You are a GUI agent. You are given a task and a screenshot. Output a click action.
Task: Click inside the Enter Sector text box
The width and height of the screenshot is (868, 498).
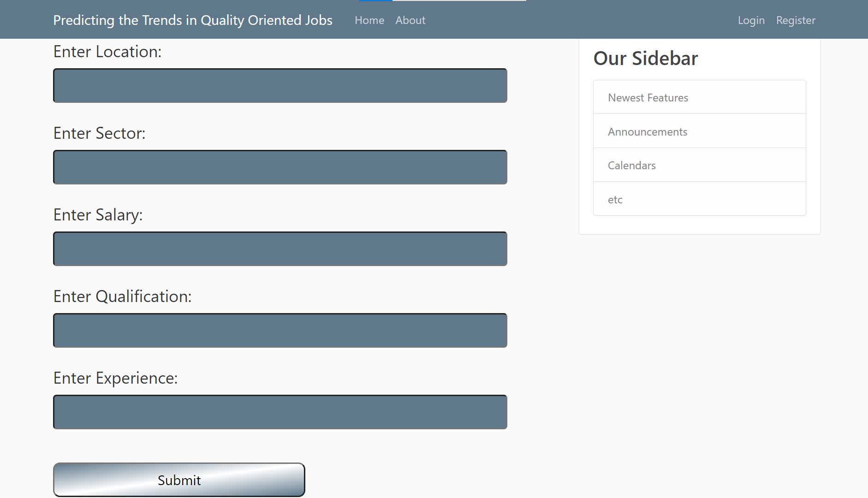click(x=280, y=167)
